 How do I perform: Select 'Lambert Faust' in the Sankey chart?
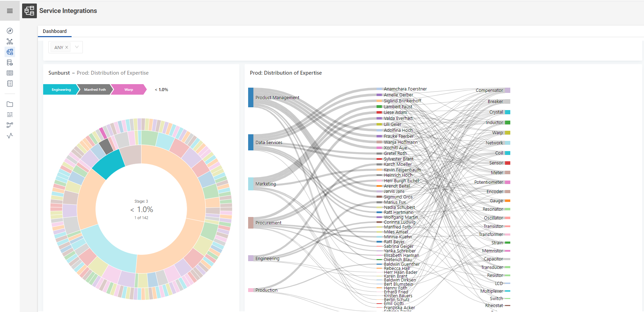[x=398, y=107]
